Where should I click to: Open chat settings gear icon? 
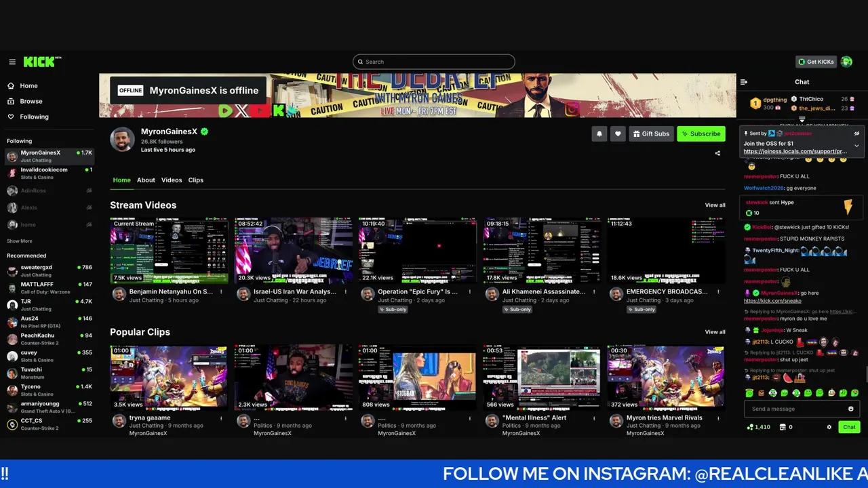tap(829, 428)
